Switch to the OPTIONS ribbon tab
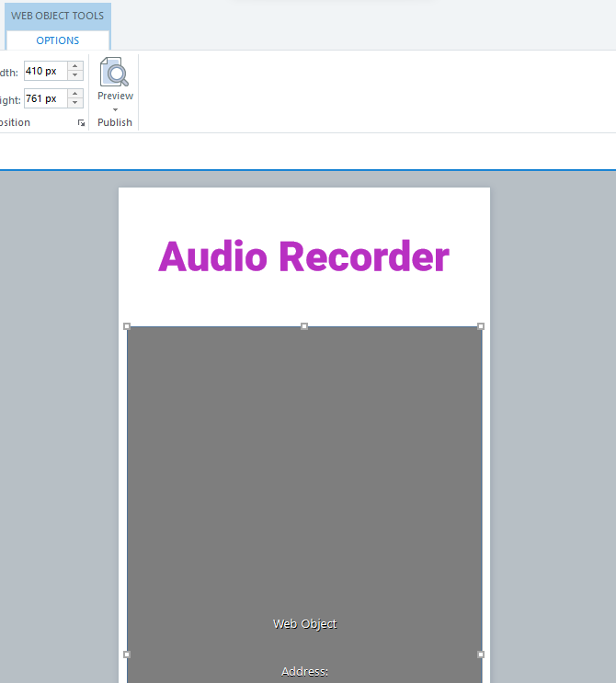This screenshot has height=683, width=616. point(58,40)
